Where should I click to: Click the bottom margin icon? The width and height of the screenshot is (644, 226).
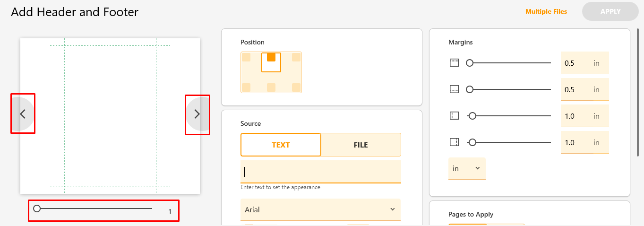point(454,89)
